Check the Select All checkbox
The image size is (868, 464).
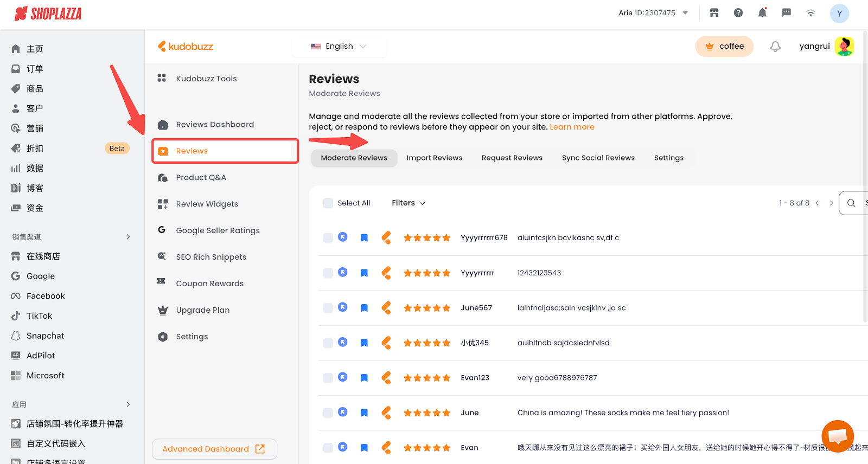click(x=328, y=203)
